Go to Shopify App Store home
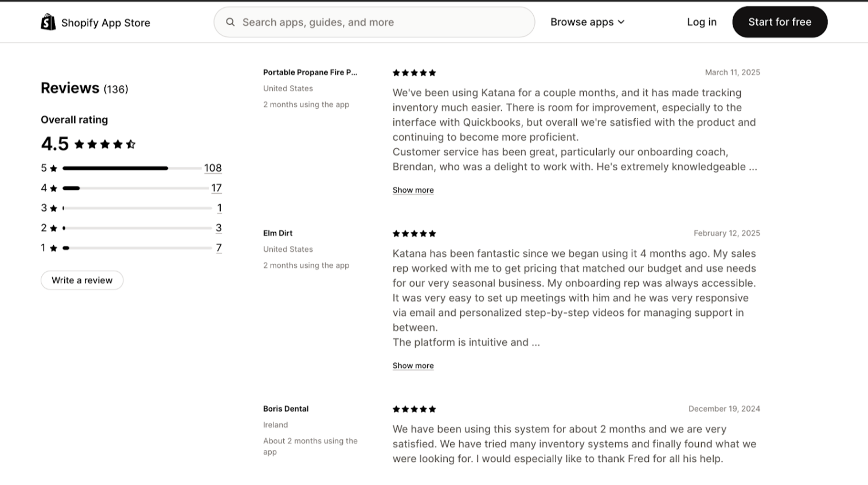The width and height of the screenshot is (868, 485). (x=105, y=23)
